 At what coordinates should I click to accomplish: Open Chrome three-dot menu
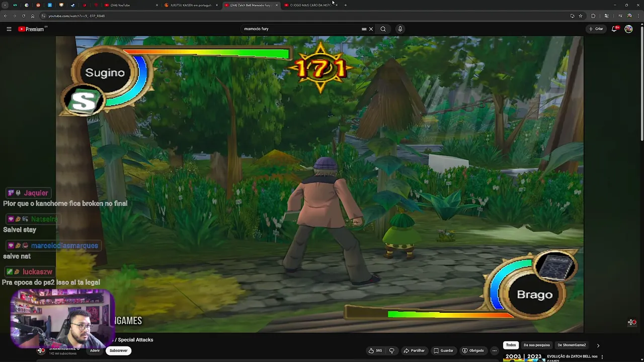pyautogui.click(x=638, y=16)
